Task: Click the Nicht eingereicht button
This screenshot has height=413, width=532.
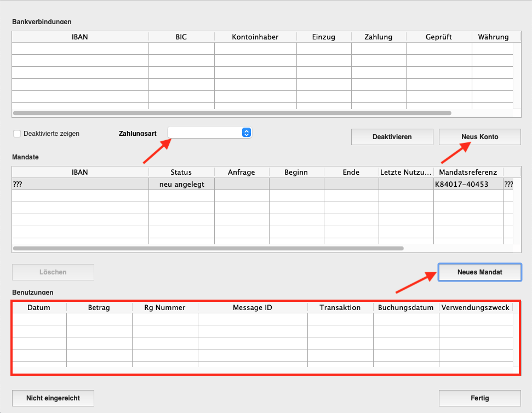Action: pyautogui.click(x=53, y=398)
